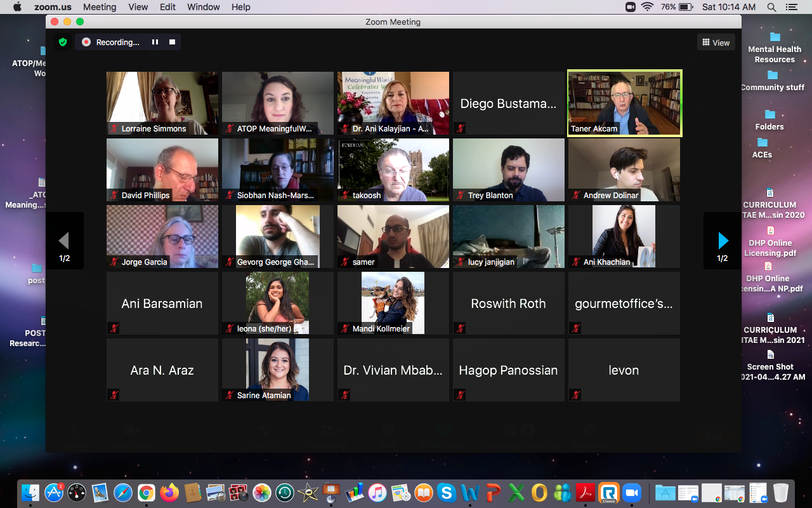Stop the meeting recording
This screenshot has width=812, height=508.
(172, 42)
